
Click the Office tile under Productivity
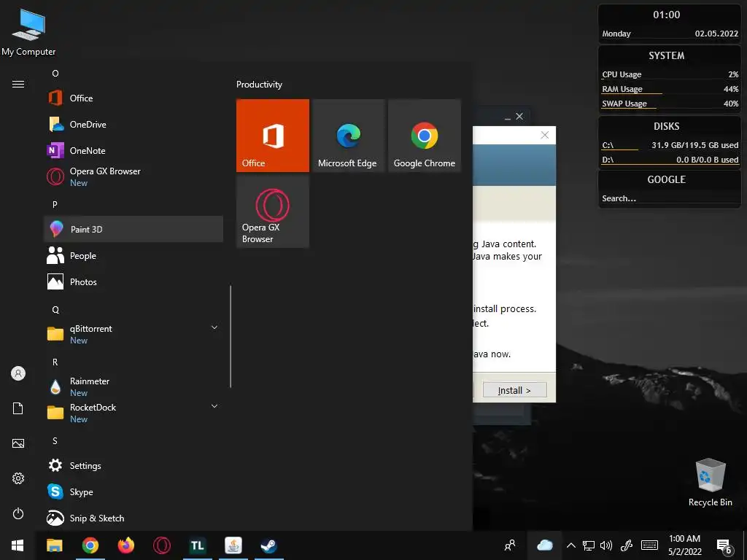273,135
